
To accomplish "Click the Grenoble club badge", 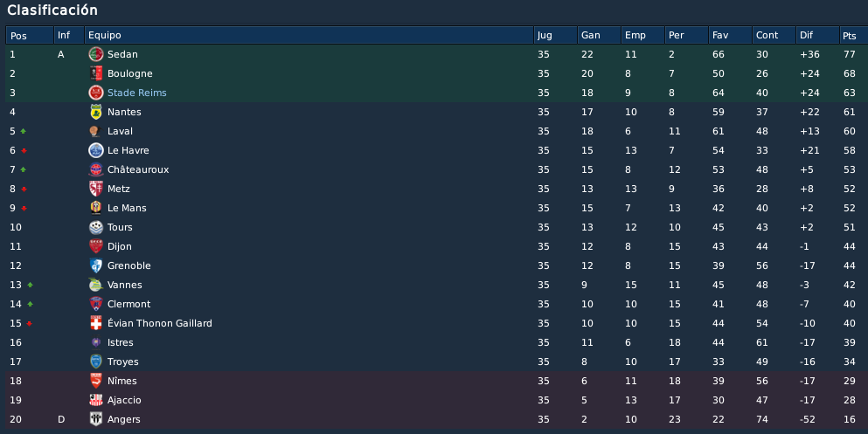I will coord(96,265).
